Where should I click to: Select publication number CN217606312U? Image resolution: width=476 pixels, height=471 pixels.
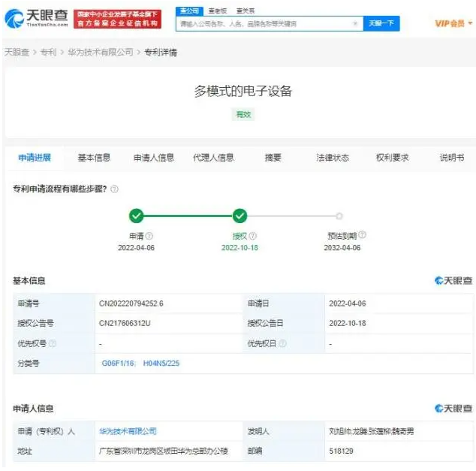(x=125, y=324)
